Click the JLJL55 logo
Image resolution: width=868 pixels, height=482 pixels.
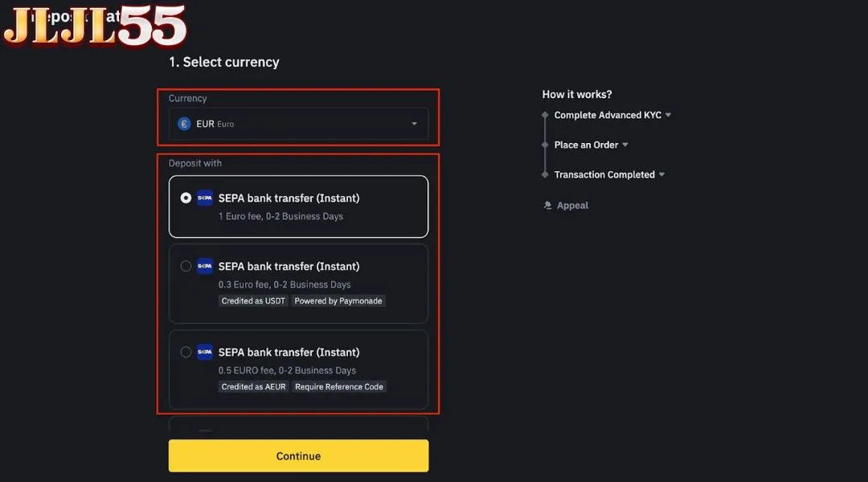91,27
